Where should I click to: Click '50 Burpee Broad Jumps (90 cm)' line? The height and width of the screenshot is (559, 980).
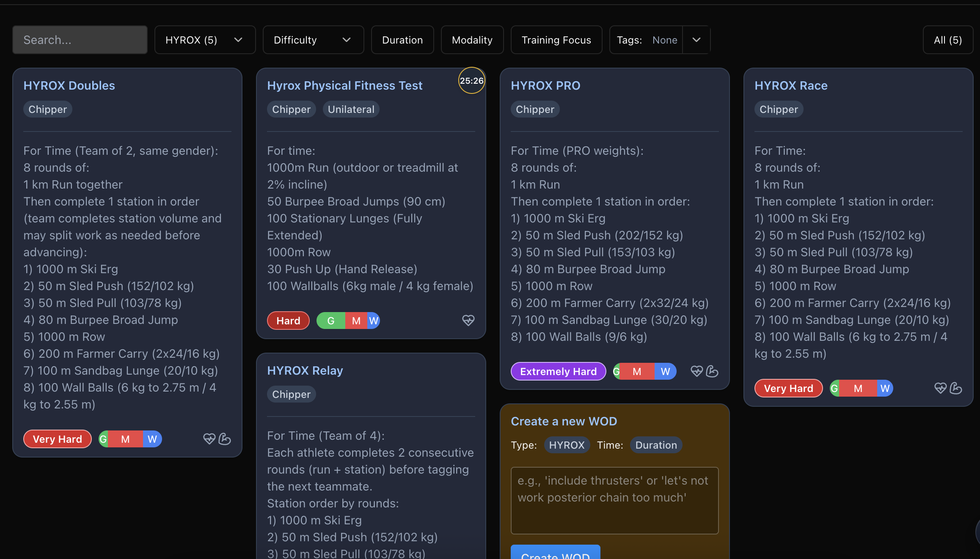[x=356, y=201]
